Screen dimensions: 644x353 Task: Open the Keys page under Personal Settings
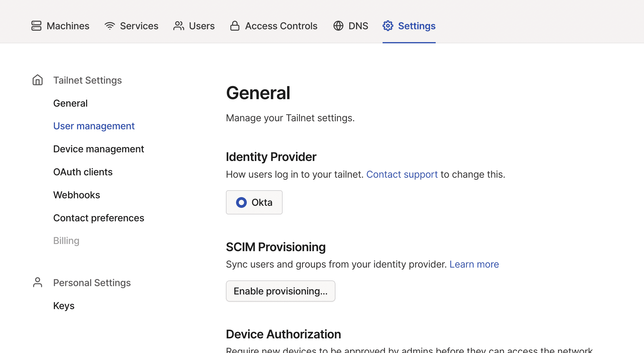64,305
